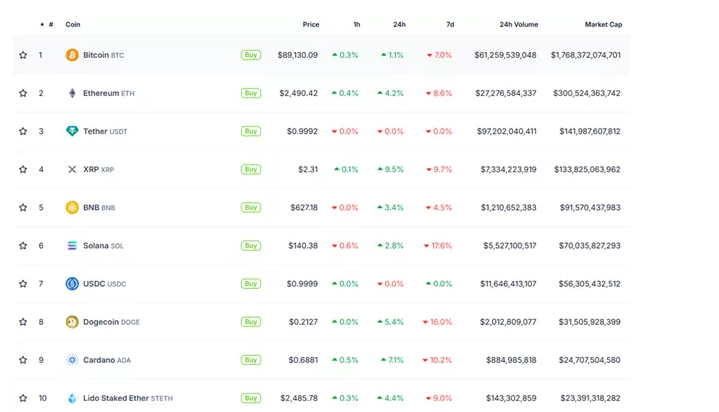The height and width of the screenshot is (412, 719).
Task: Click Ethereum market cap $300,524,363,742
Action: coord(587,93)
